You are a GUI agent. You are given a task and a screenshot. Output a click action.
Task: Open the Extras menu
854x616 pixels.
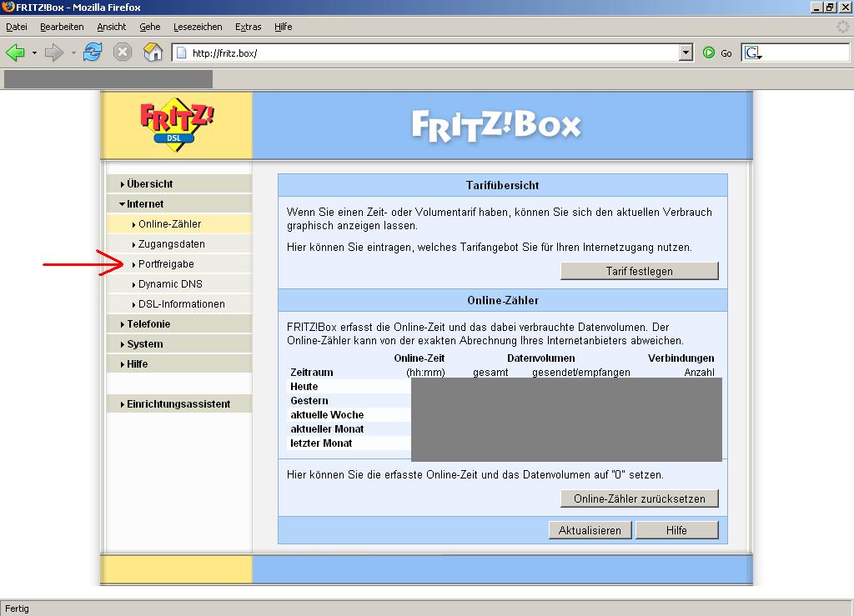[x=248, y=27]
